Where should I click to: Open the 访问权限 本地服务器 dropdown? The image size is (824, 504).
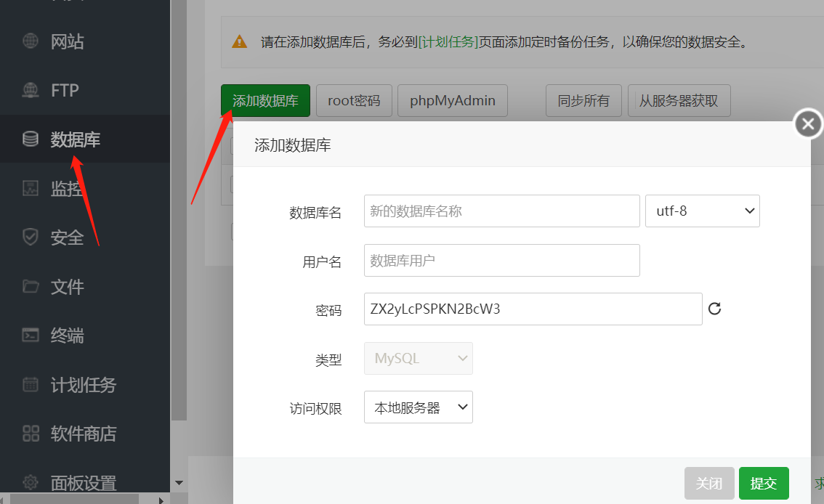click(x=418, y=407)
